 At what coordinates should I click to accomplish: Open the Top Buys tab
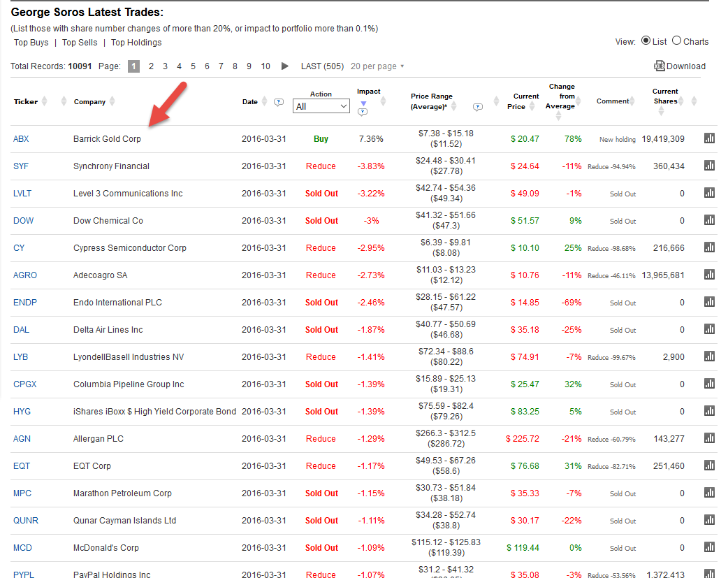(x=31, y=42)
